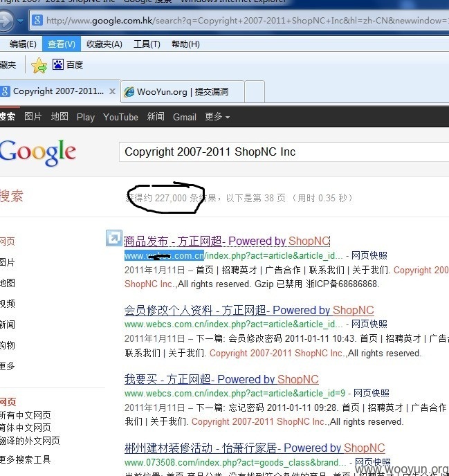The width and height of the screenshot is (449, 476).
Task: Filter by 地图 in left sidebar
Action: 8,283
